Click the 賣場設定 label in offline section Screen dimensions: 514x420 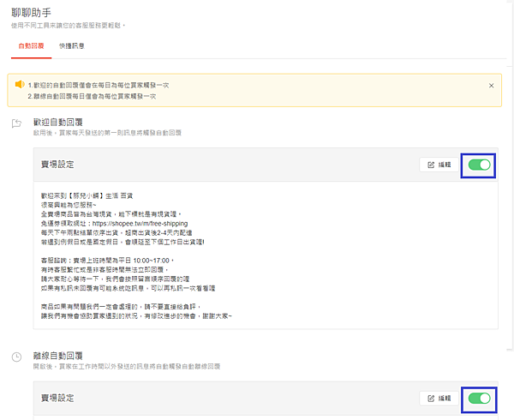pyautogui.click(x=57, y=398)
